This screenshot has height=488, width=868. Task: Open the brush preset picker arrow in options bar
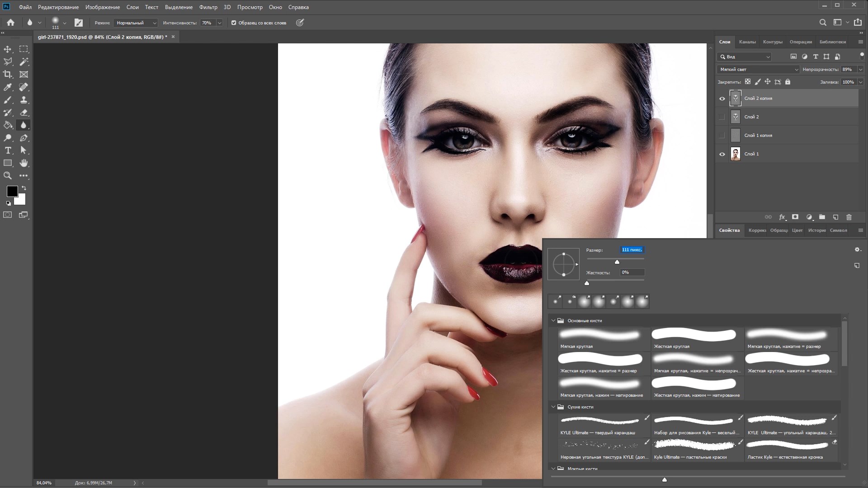[65, 23]
